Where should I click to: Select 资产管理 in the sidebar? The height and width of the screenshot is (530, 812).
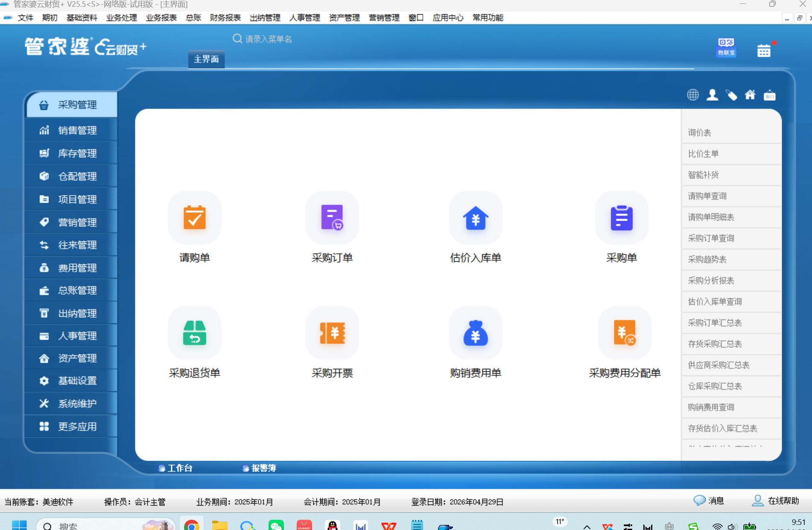(71, 358)
